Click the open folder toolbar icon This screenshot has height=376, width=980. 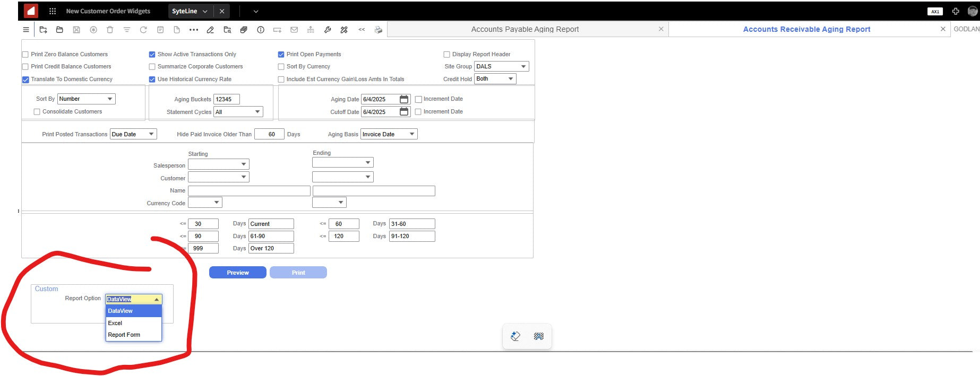[x=59, y=30]
